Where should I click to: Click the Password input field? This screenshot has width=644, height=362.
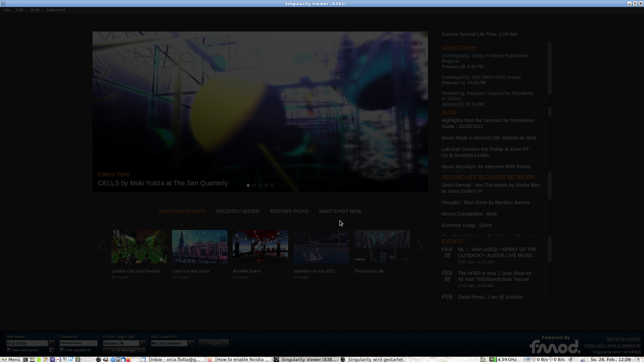coord(78,343)
